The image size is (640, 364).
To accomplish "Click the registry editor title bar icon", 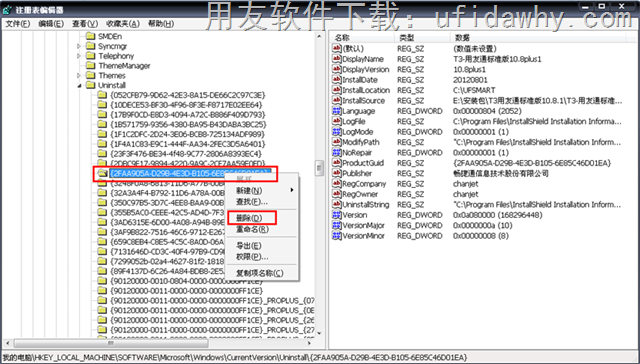I will pyautogui.click(x=7, y=9).
